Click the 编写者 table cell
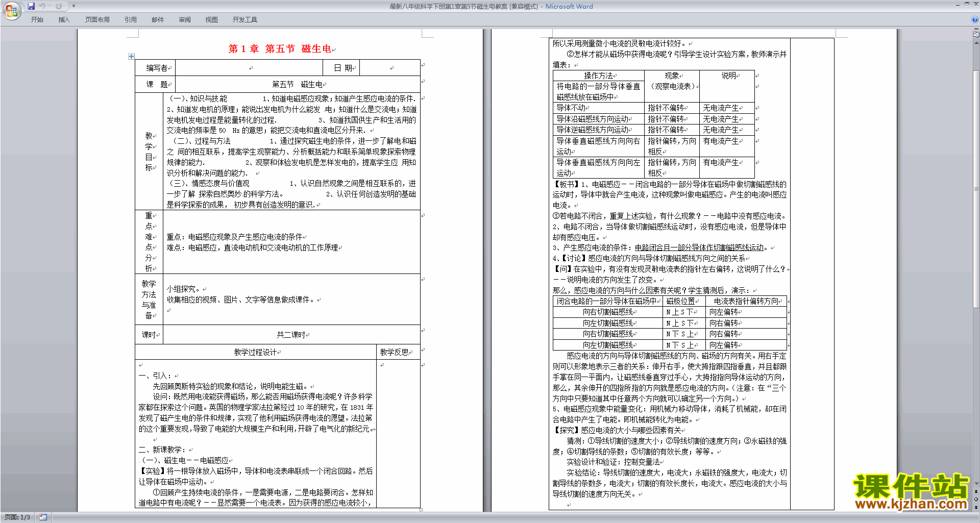The height and width of the screenshot is (523, 980). (x=155, y=68)
